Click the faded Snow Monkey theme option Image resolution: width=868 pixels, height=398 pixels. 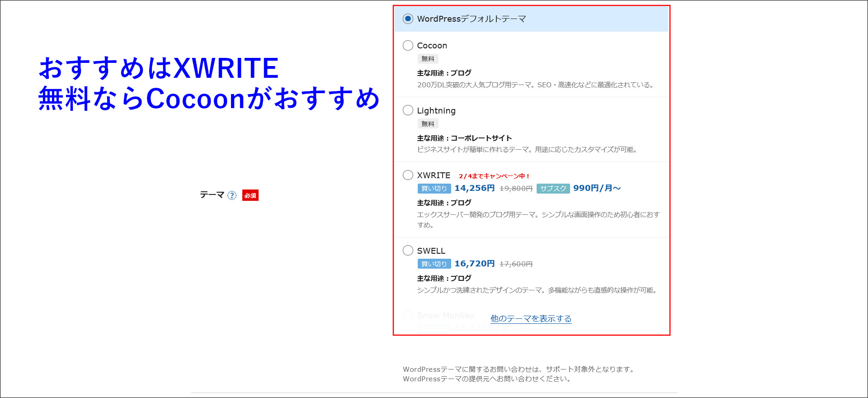click(x=439, y=316)
